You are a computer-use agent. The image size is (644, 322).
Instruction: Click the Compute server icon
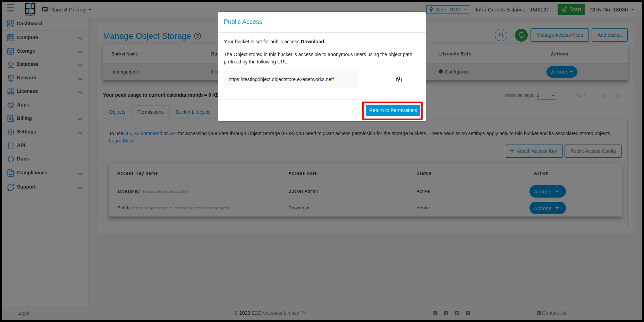click(11, 38)
